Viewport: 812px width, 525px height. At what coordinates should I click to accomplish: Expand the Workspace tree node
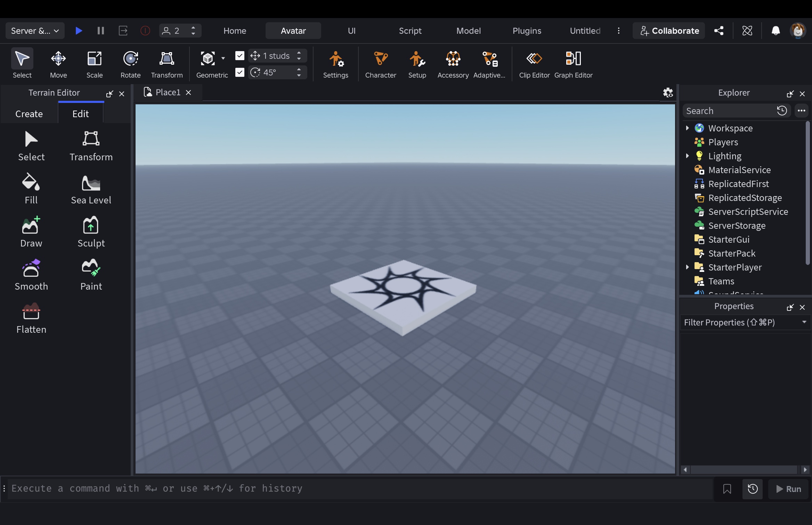pyautogui.click(x=687, y=128)
